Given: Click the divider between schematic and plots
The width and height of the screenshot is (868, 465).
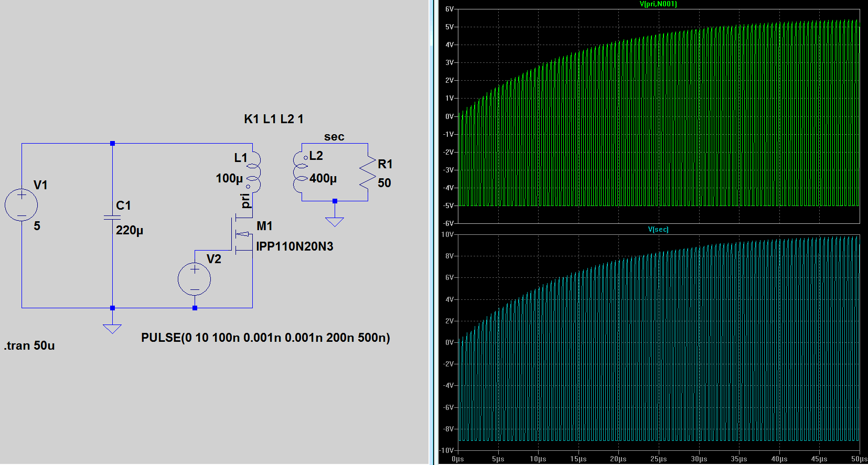Looking at the screenshot, I should [x=432, y=232].
